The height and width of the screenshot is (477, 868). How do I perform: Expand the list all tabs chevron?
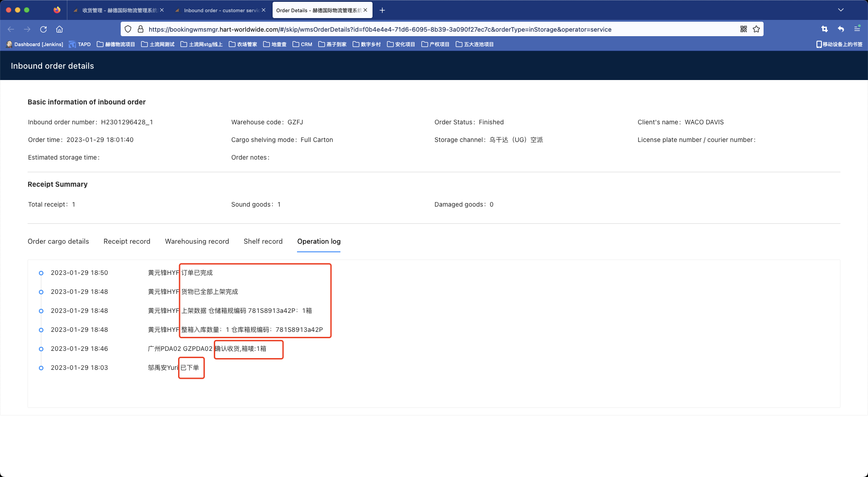[841, 10]
